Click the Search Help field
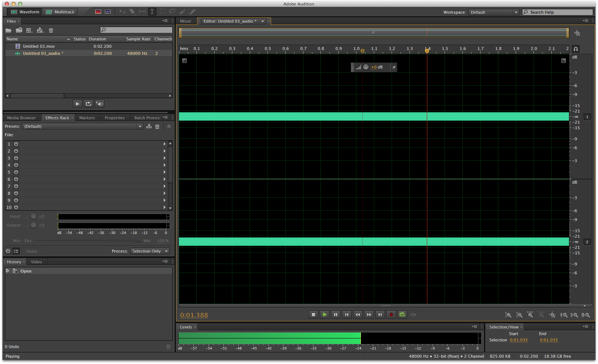598x364 pixels. point(558,12)
